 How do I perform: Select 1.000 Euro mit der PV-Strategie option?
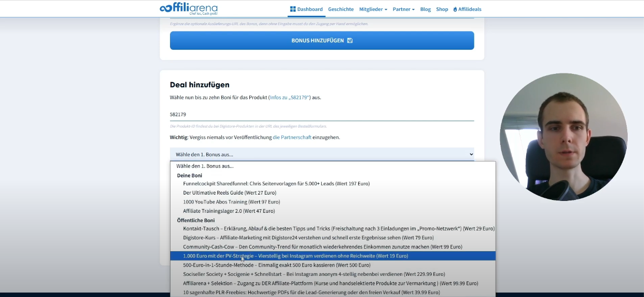click(333, 256)
